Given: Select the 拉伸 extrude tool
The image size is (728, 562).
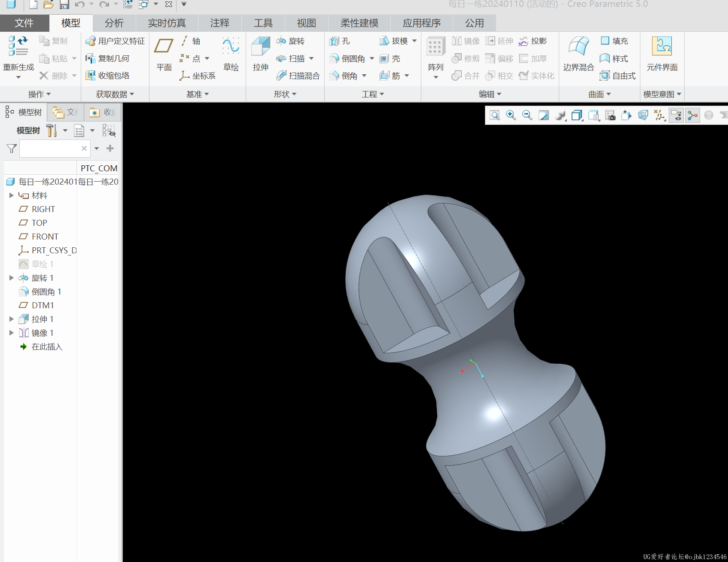Looking at the screenshot, I should pyautogui.click(x=260, y=54).
